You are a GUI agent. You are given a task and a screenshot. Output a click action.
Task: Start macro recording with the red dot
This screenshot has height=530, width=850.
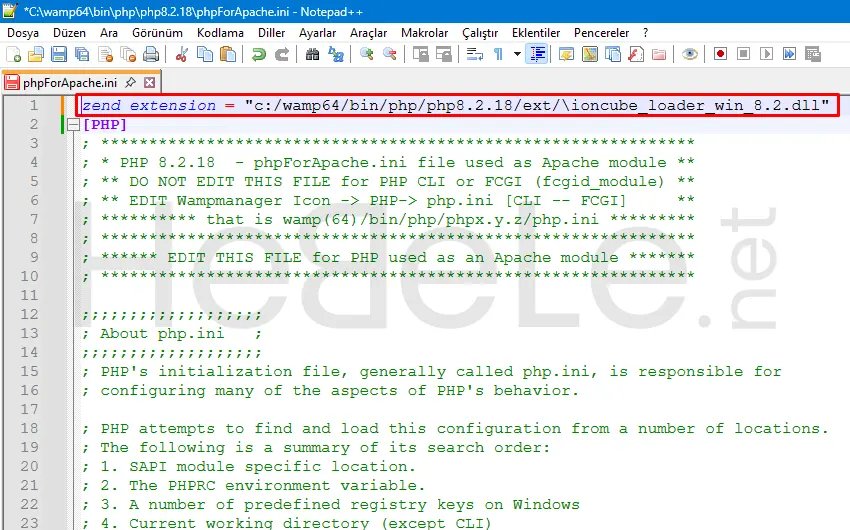point(720,54)
